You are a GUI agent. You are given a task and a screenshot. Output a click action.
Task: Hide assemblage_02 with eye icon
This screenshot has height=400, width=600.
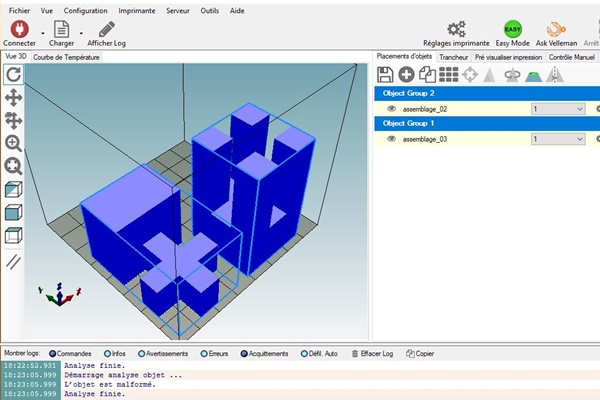pyautogui.click(x=392, y=108)
